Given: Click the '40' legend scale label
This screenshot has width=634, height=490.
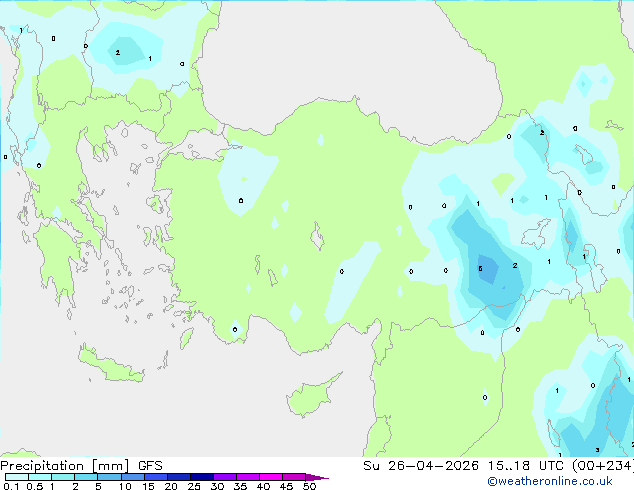Looking at the screenshot, I should pyautogui.click(x=263, y=486).
